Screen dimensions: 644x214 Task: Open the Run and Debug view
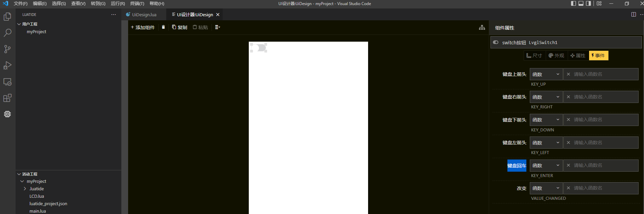tap(7, 65)
